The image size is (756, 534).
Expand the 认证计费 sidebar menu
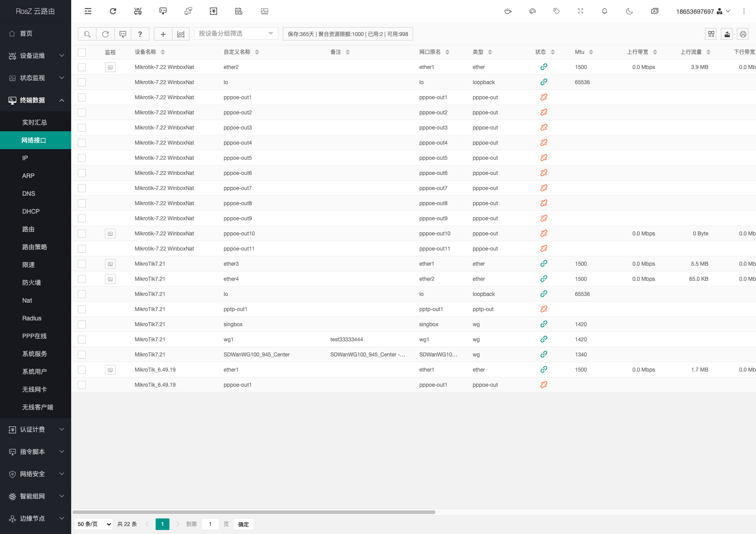(x=36, y=429)
